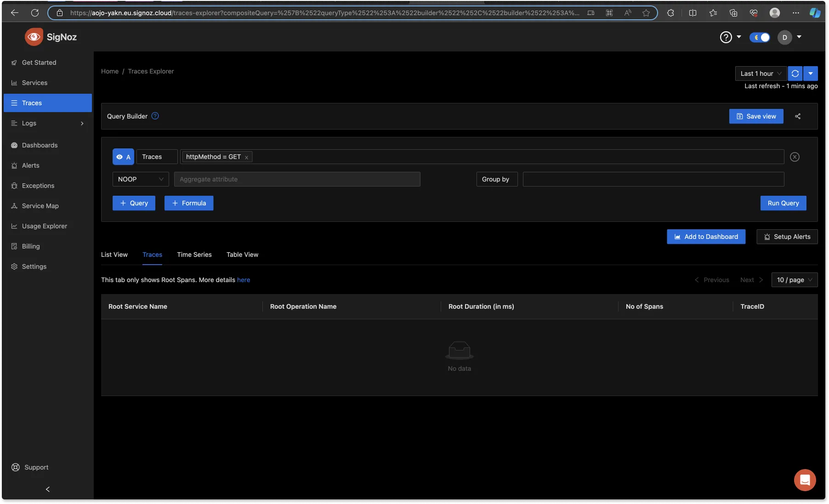This screenshot has width=829, height=504.
Task: Open browser extensions puzzle icon
Action: click(x=670, y=13)
